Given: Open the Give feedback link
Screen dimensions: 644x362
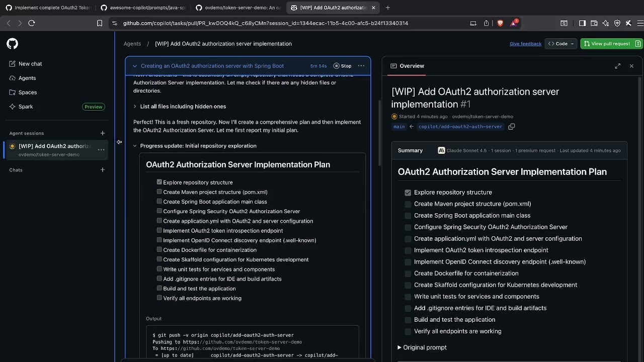Looking at the screenshot, I should point(525,44).
